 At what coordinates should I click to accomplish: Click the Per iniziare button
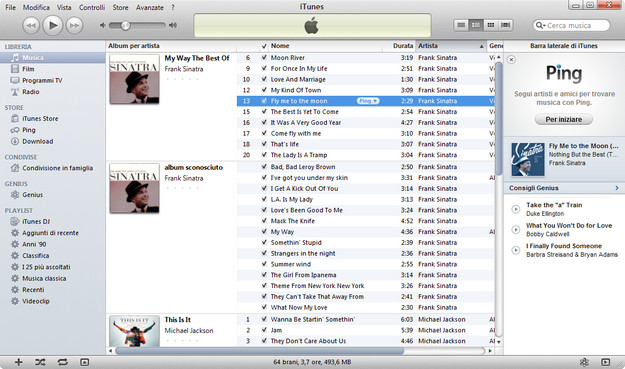pyautogui.click(x=564, y=119)
